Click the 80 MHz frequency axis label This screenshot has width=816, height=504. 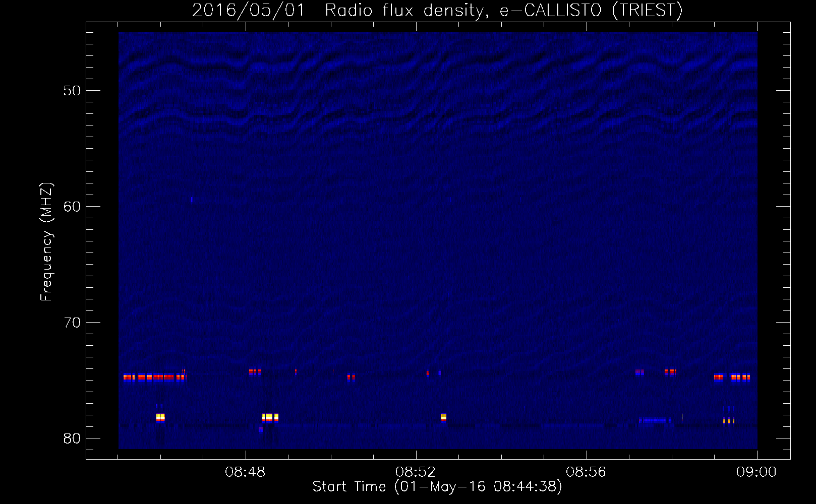[x=72, y=438]
